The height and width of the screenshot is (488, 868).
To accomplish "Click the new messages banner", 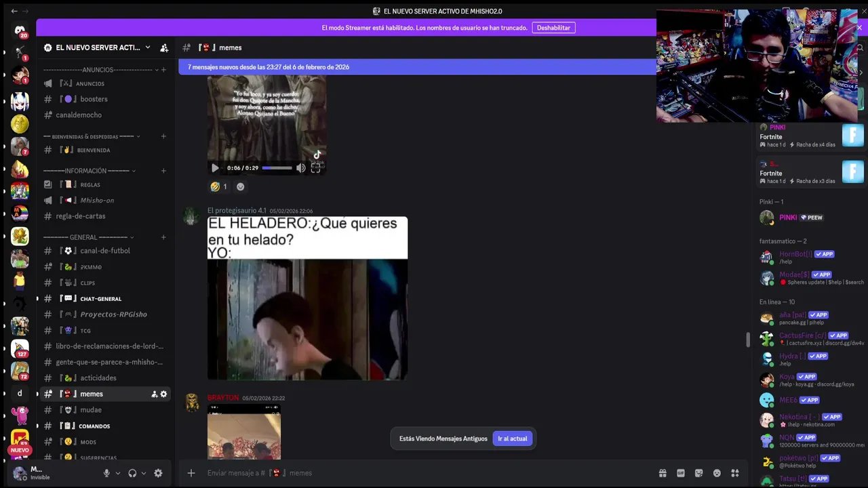I will click(417, 67).
